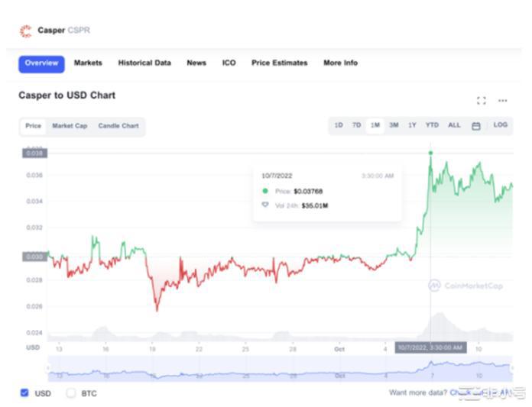Expand the chart to fullscreen

[x=481, y=100]
